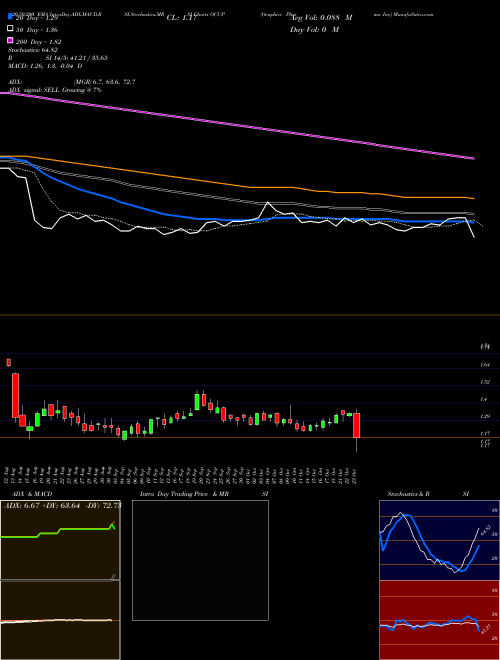Click the white 50 Day legend swatch
The height and width of the screenshot is (660, 500).
coord(11,29)
